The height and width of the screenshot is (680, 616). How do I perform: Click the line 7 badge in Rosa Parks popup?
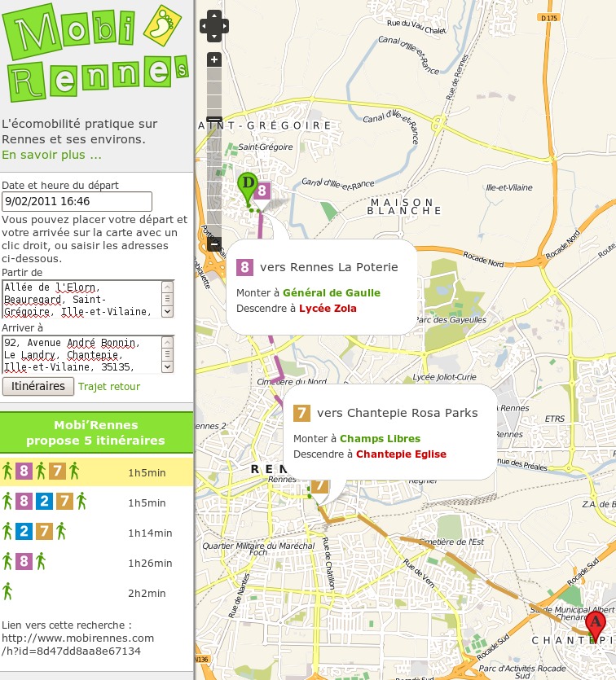[x=302, y=413]
